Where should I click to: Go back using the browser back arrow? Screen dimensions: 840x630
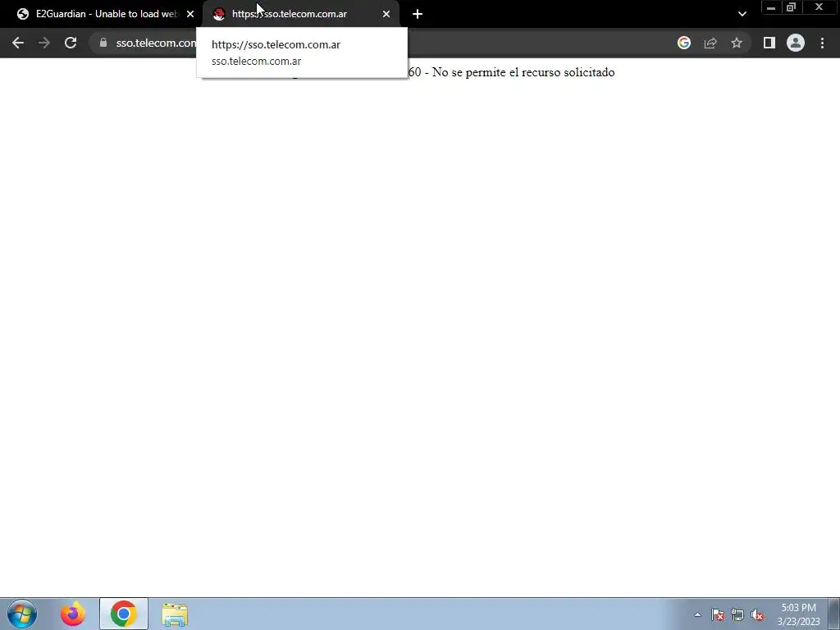[18, 43]
